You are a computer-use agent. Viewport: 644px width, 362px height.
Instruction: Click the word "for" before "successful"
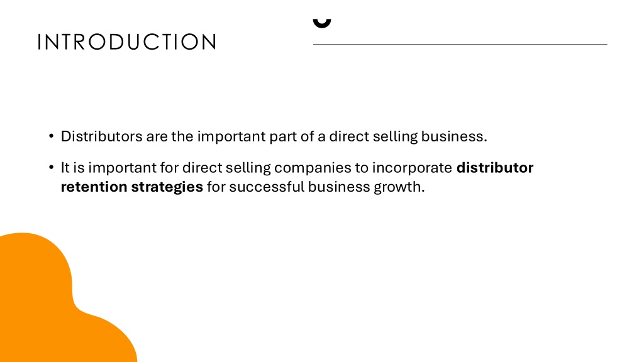pyautogui.click(x=216, y=187)
